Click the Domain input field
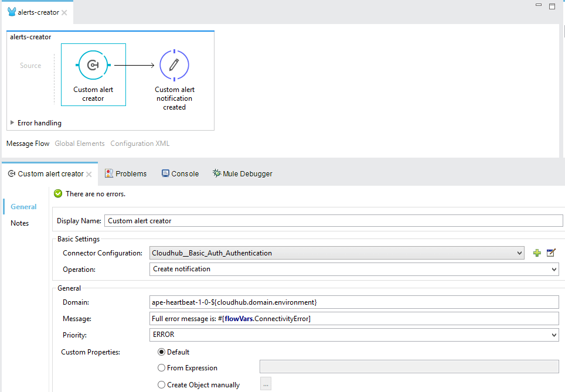 coord(354,302)
